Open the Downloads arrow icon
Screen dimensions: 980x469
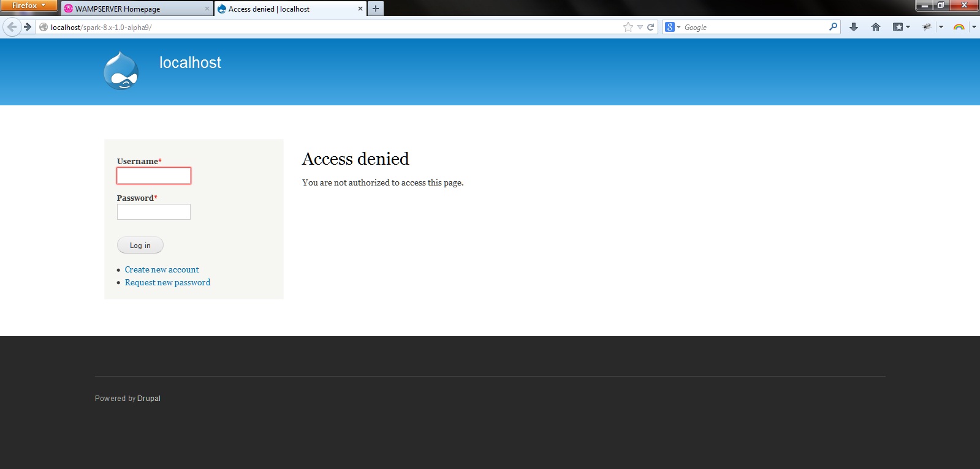854,27
